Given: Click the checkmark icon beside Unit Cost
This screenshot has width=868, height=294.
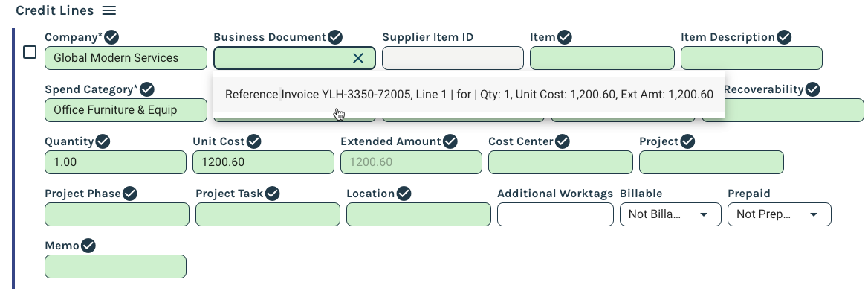Looking at the screenshot, I should coord(253,141).
